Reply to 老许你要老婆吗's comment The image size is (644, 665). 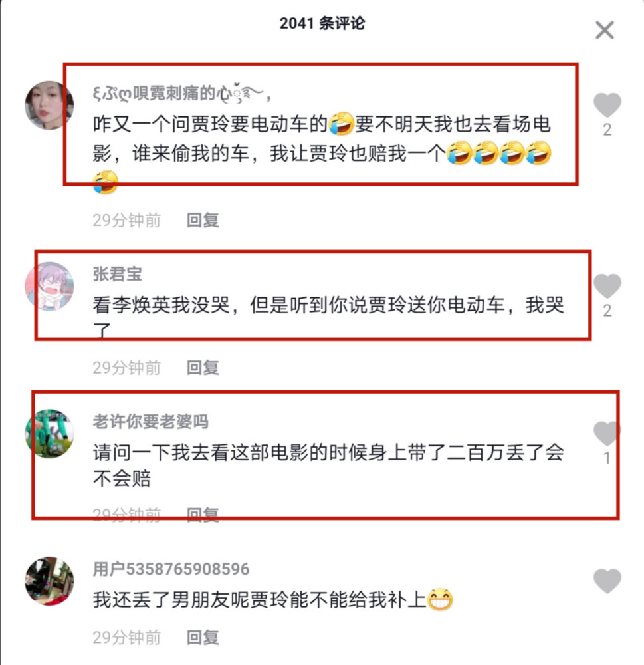(x=203, y=515)
